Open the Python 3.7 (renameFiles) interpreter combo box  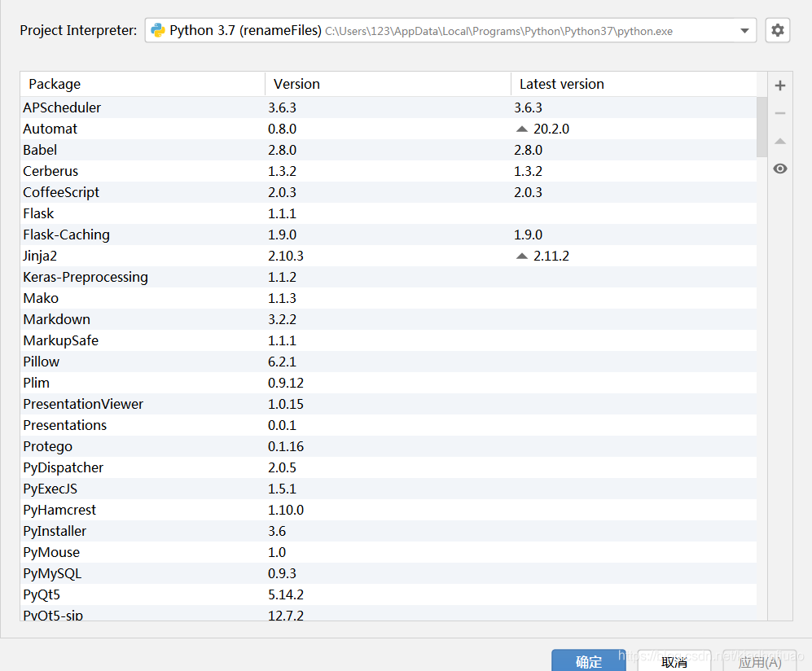coord(450,31)
